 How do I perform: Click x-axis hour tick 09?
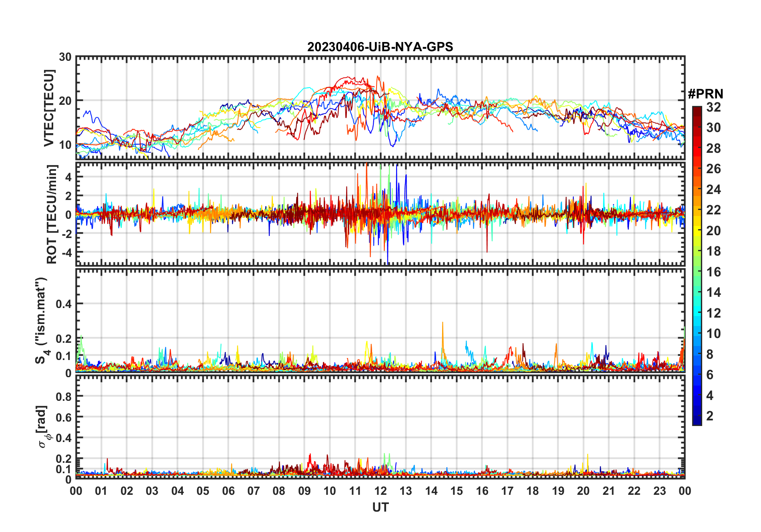pos(304,491)
